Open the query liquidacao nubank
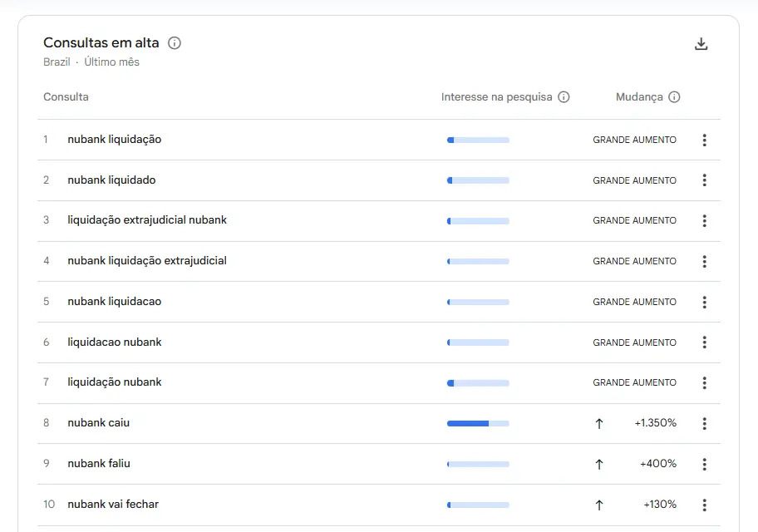This screenshot has width=758, height=532. point(115,342)
